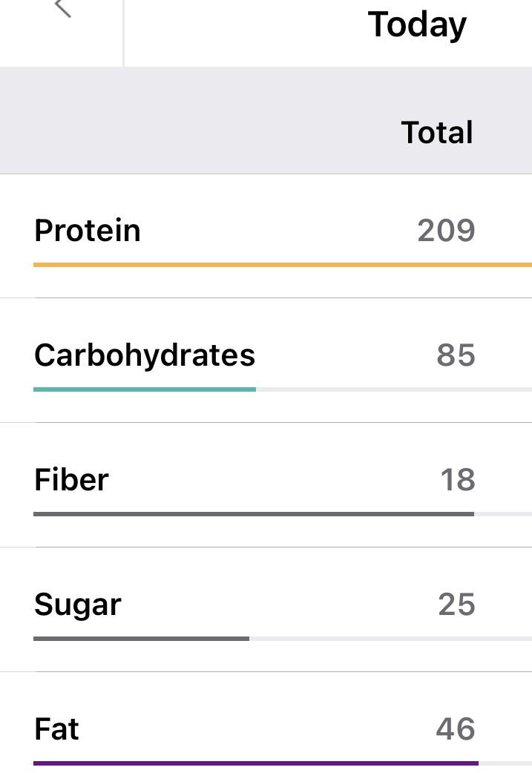
Task: Tap the Sugar total value 25
Action: (456, 605)
